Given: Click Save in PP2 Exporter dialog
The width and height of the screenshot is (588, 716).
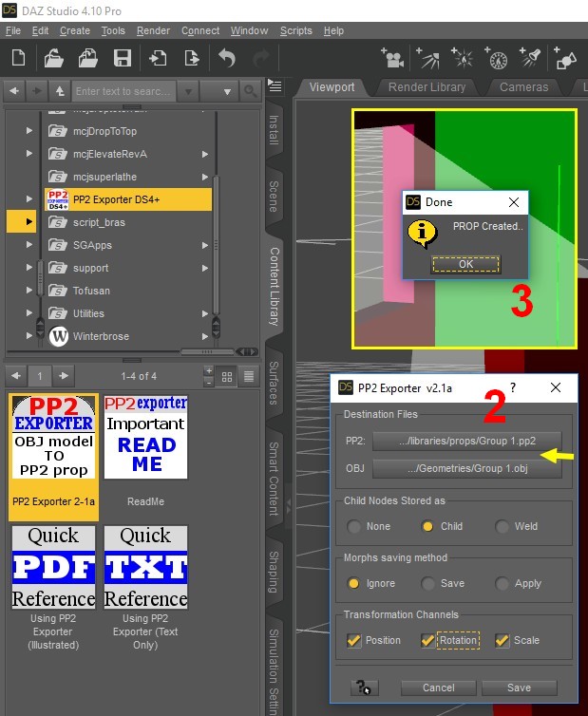Looking at the screenshot, I should (x=519, y=688).
